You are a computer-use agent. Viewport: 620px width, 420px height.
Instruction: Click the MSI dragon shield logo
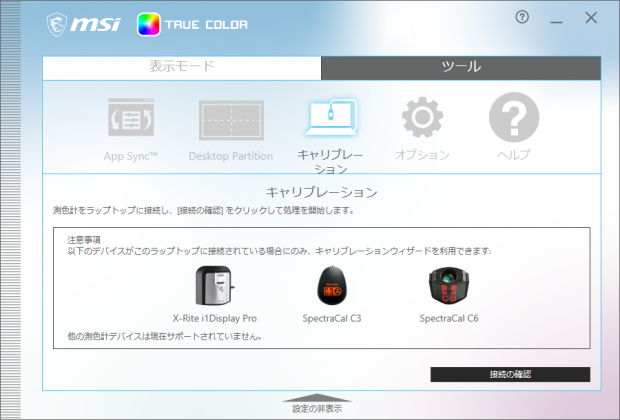point(57,25)
